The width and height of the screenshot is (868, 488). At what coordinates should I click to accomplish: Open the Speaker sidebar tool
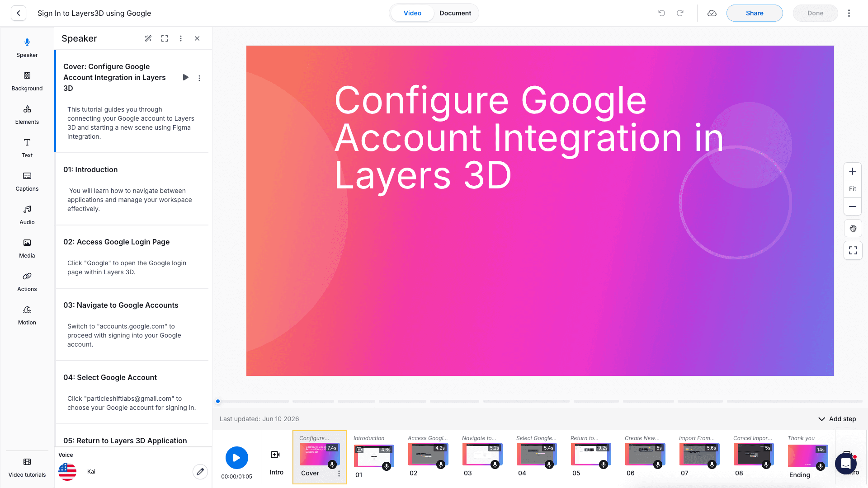(27, 48)
